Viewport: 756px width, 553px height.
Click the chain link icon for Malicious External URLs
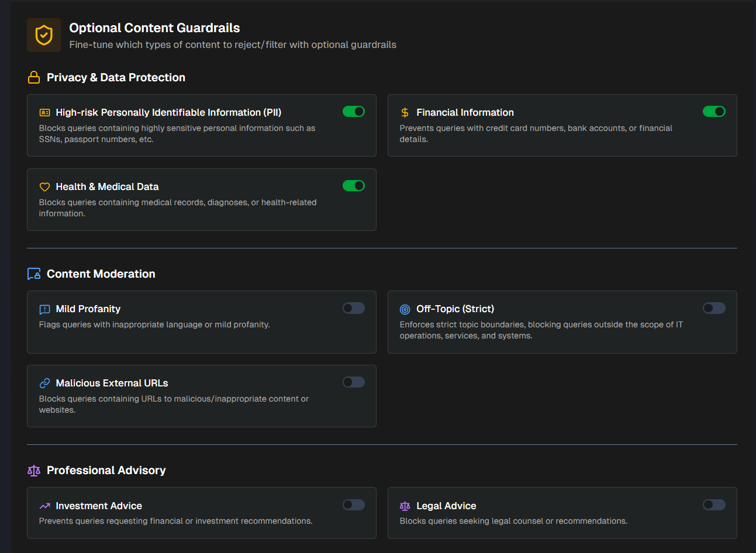[x=44, y=383]
